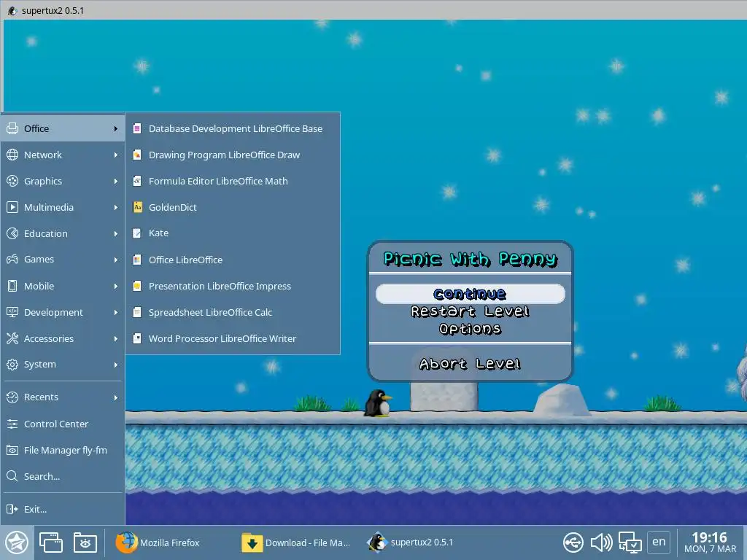The height and width of the screenshot is (560, 747).
Task: Select Restart Level in pause menu
Action: [x=471, y=311]
